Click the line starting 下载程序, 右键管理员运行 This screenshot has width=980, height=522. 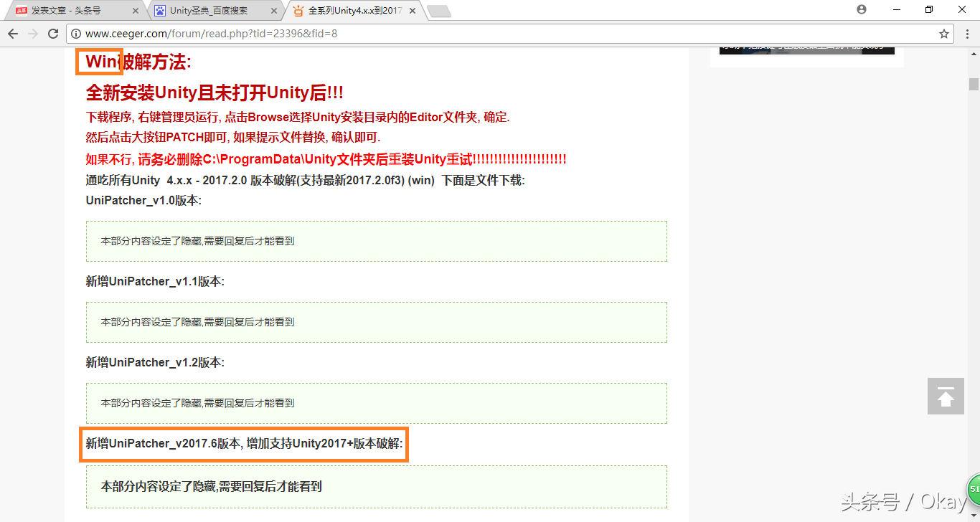tap(298, 117)
